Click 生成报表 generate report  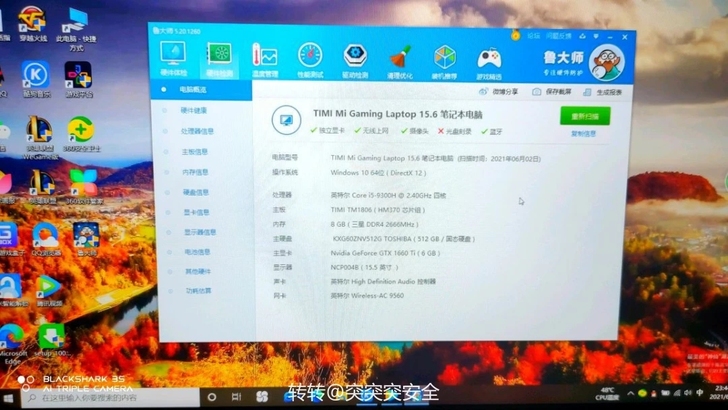(x=603, y=92)
